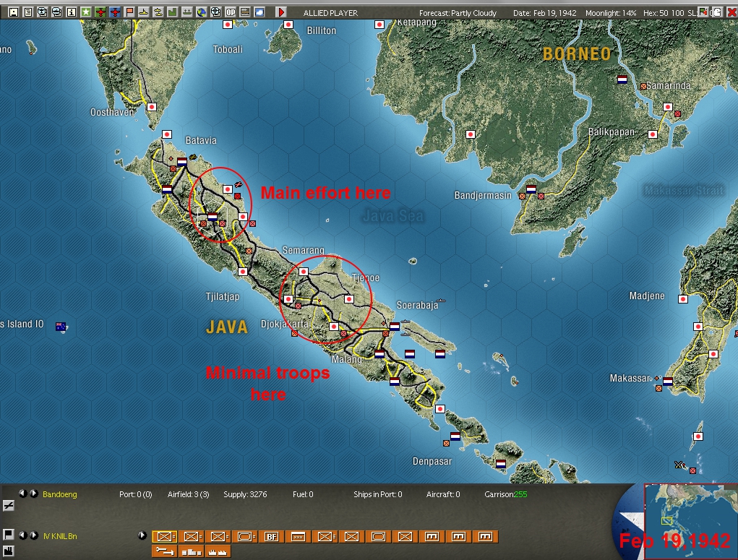Viewport: 738px width, 560px height.
Task: Go to next base arrow beside Bandoeng
Action: coord(34,494)
